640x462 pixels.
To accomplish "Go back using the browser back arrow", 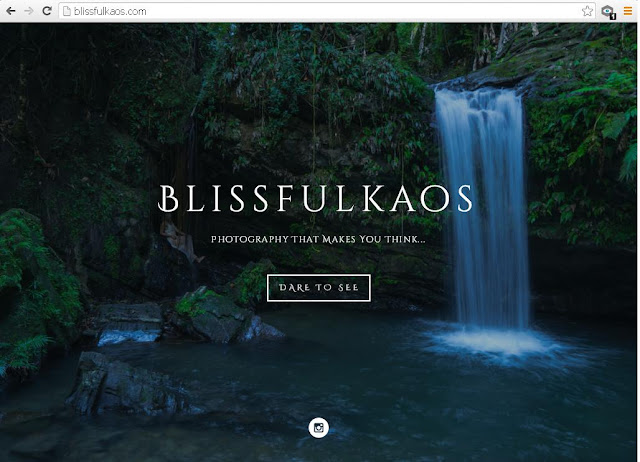I will tap(11, 11).
